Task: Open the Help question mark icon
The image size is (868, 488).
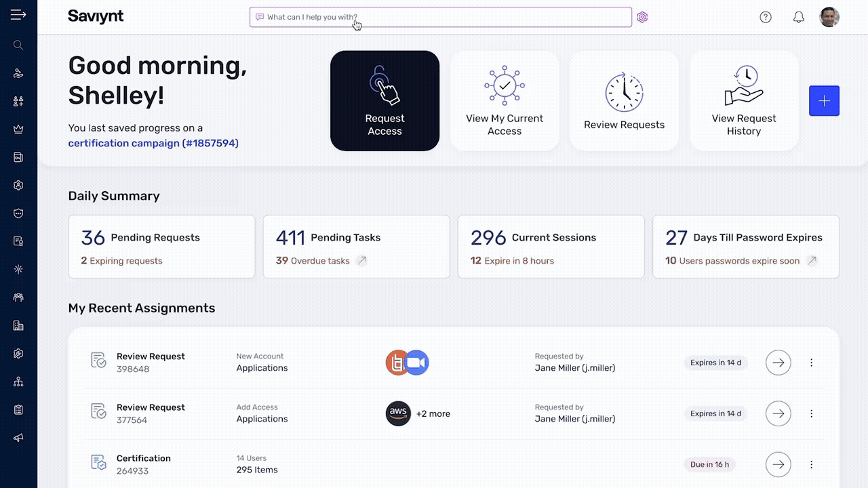Action: [766, 17]
